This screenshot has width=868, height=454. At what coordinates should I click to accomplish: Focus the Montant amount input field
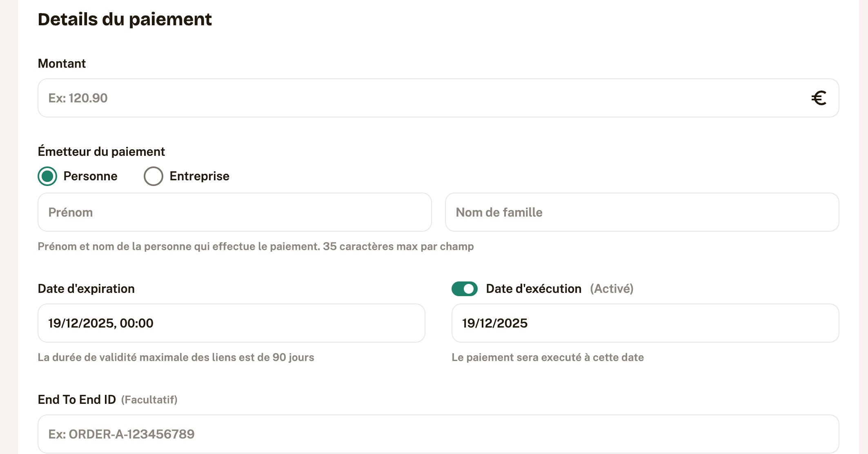click(408, 98)
